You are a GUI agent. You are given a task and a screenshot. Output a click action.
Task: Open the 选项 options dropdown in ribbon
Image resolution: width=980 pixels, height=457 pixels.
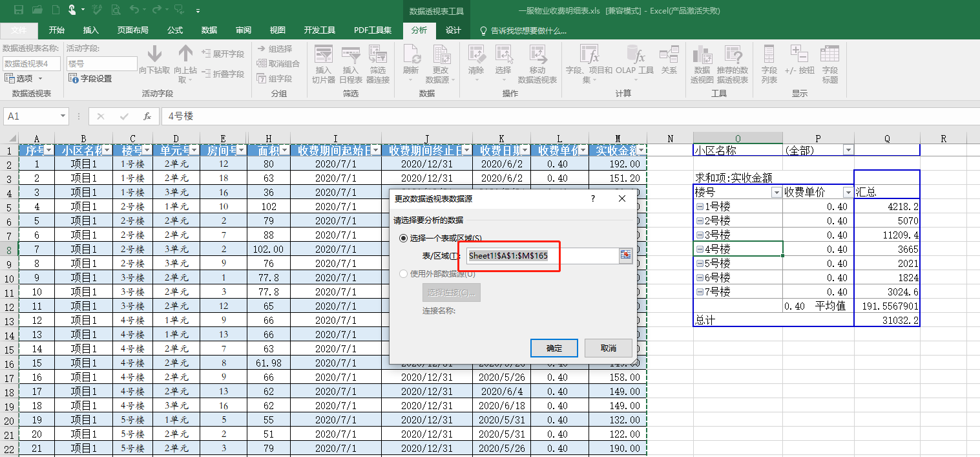point(24,78)
